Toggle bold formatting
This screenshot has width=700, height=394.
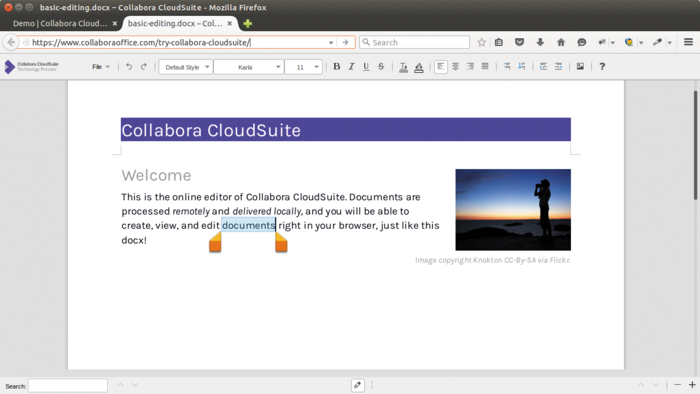pyautogui.click(x=337, y=66)
